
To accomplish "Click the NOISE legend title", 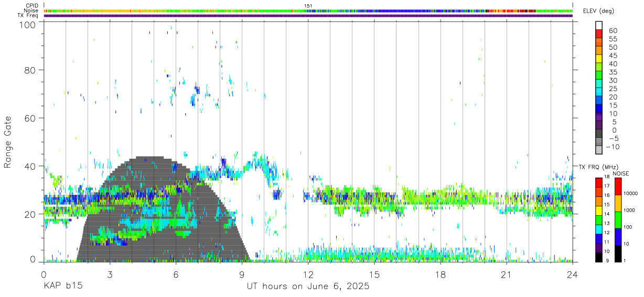I will click(x=621, y=173).
